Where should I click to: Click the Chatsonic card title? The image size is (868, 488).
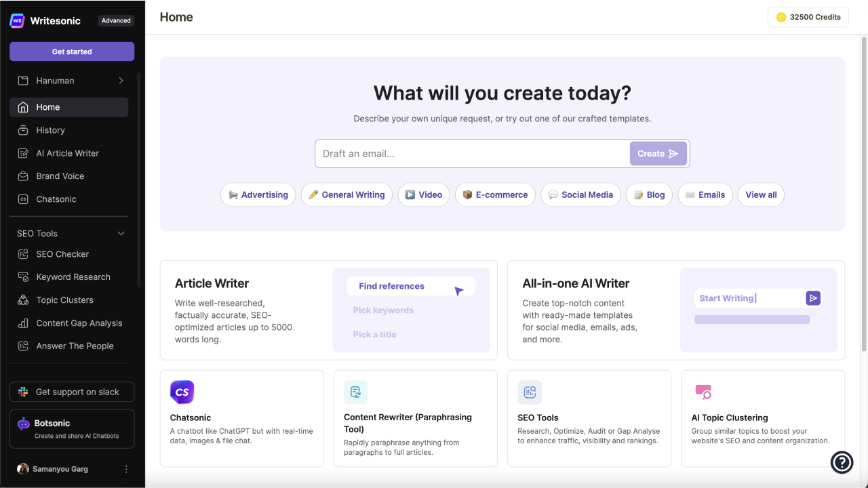[191, 418]
